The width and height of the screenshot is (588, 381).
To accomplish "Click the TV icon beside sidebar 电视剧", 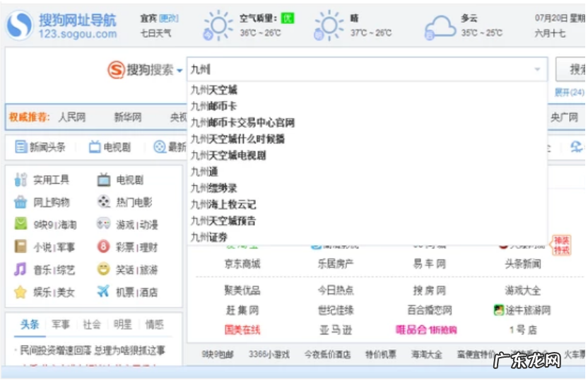I will pyautogui.click(x=103, y=180).
